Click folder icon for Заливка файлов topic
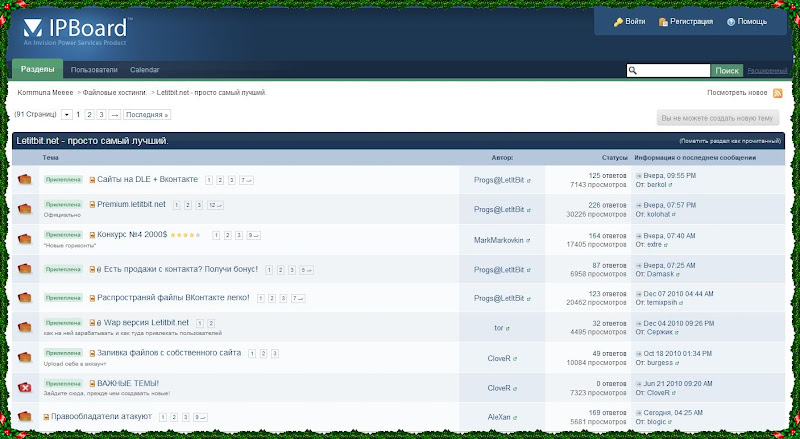800x439 pixels. coord(24,357)
